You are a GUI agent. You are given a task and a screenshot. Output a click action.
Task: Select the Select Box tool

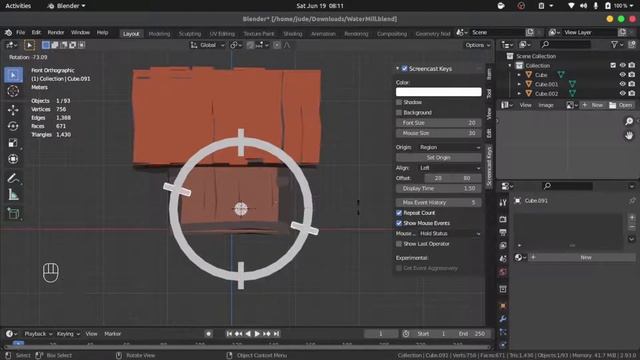(x=13, y=75)
